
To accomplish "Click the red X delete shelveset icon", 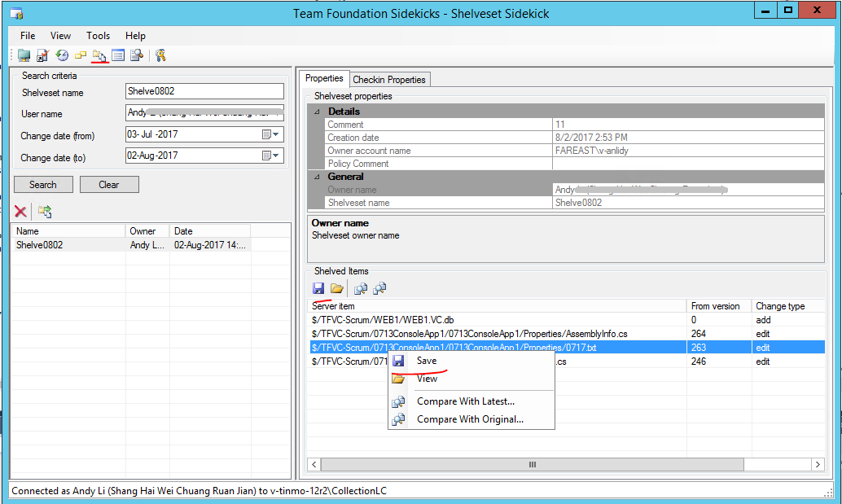I will [x=20, y=212].
